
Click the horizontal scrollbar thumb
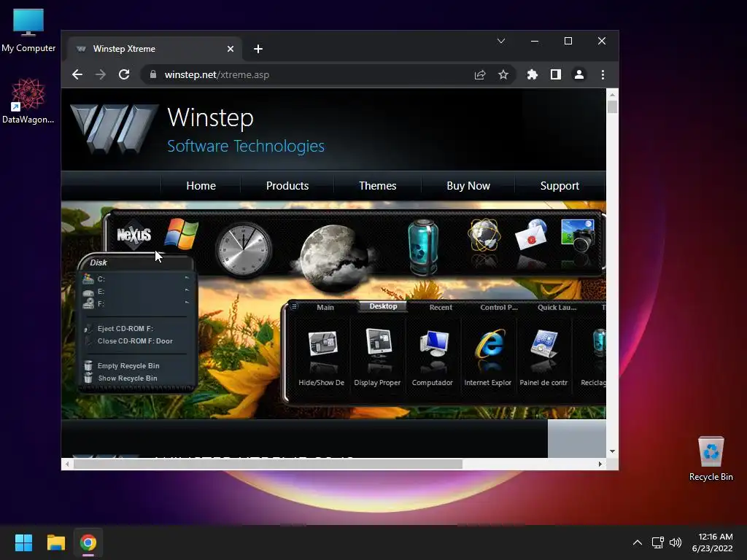point(268,464)
